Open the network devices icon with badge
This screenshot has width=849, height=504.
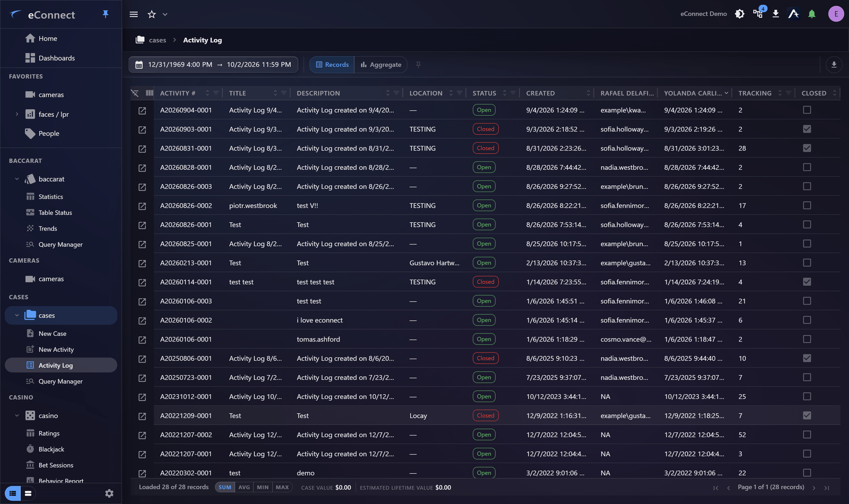coord(758,14)
